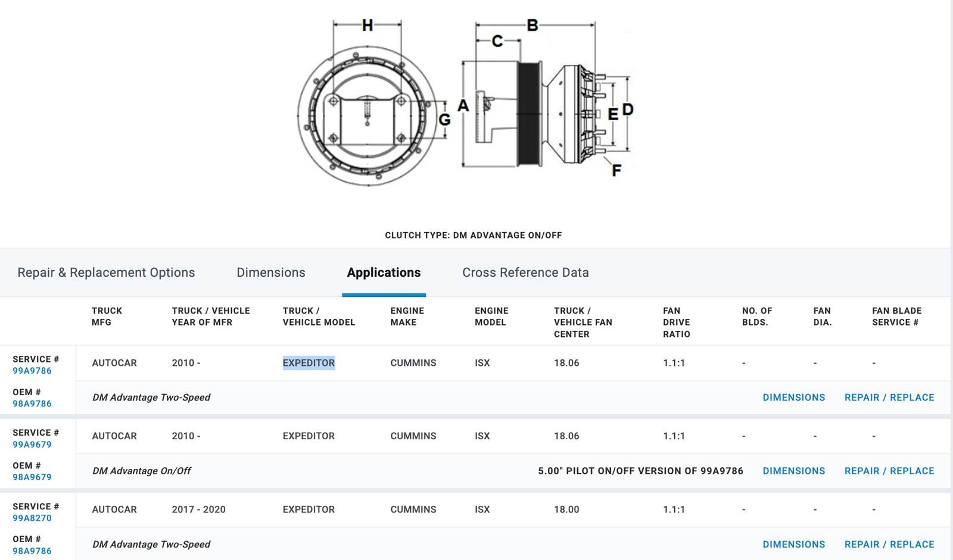The image size is (953, 560).
Task: Click the TRUCK / VEHICLE FAN CENTER header
Action: pyautogui.click(x=583, y=323)
